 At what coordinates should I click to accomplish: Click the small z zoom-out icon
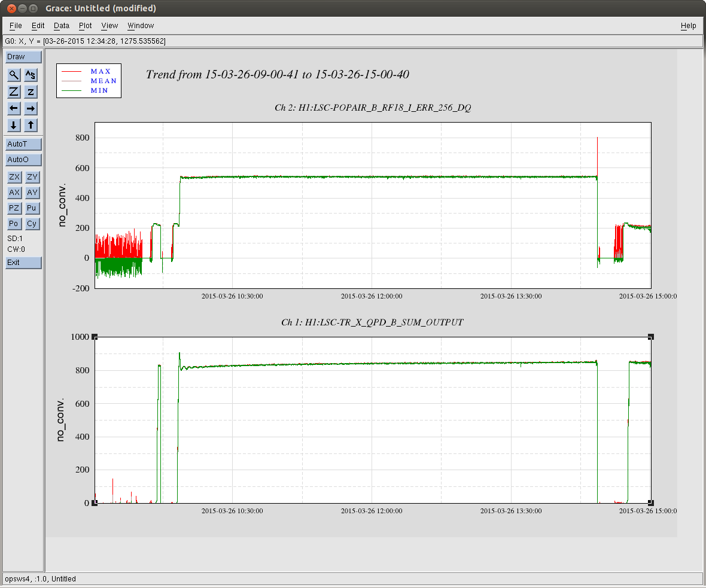[31, 92]
